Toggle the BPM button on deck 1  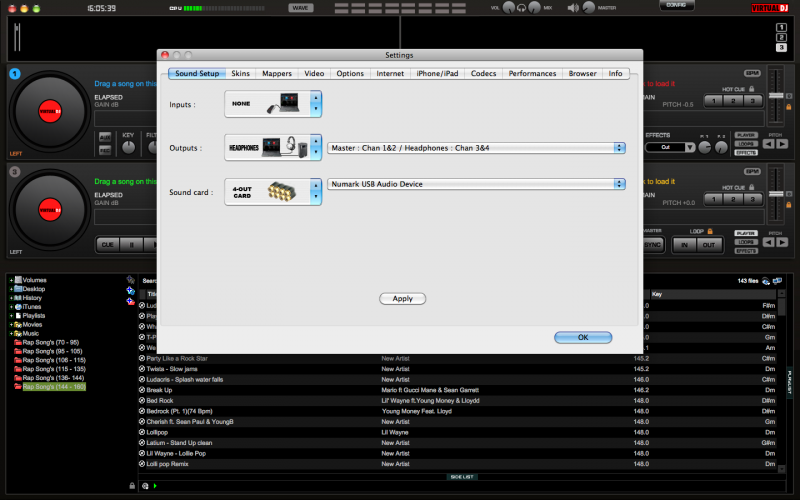pyautogui.click(x=751, y=73)
